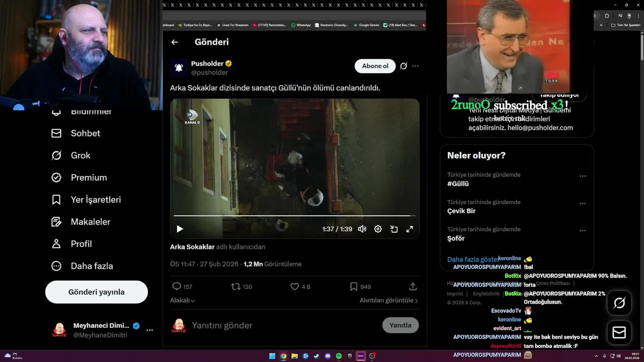Open the Livad For Streamers bookmark
644x362 pixels.
click(233, 25)
